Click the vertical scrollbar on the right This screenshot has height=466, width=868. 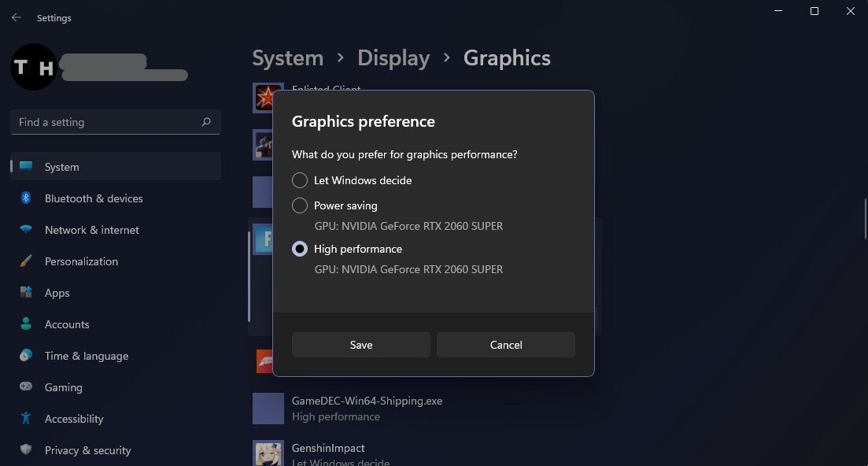865,219
